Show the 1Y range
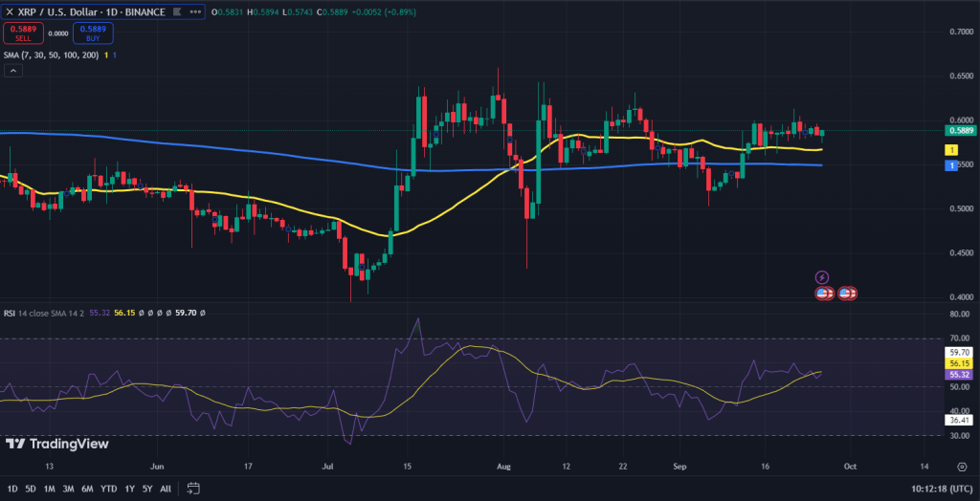This screenshot has height=501, width=980. (129, 488)
